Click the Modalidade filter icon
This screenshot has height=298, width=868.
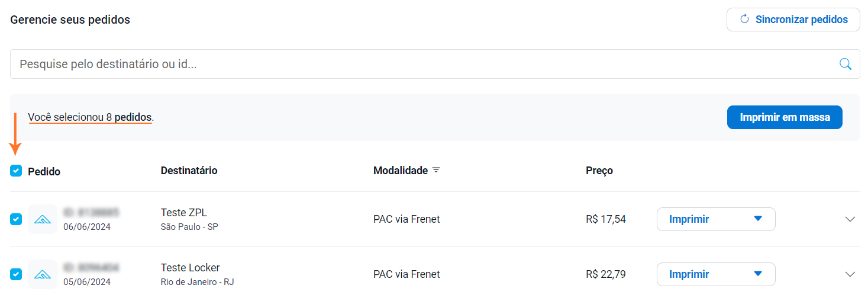436,171
